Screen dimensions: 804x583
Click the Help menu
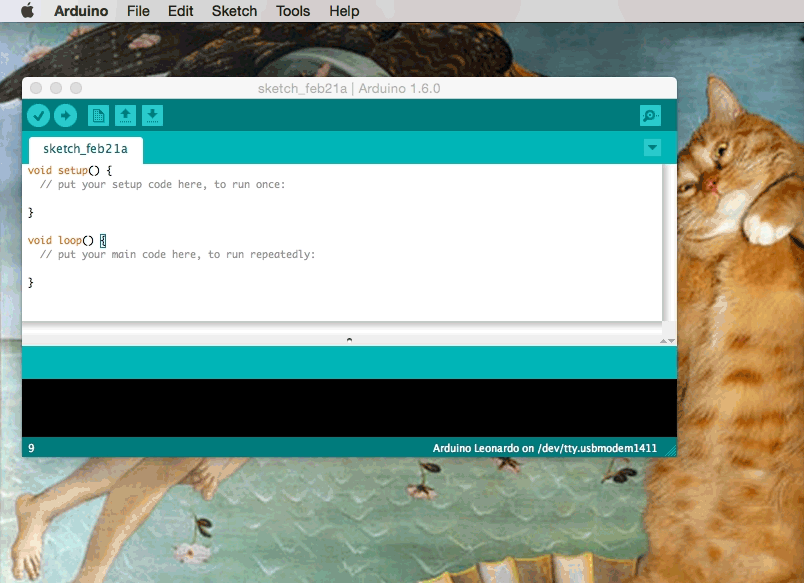[x=344, y=11]
